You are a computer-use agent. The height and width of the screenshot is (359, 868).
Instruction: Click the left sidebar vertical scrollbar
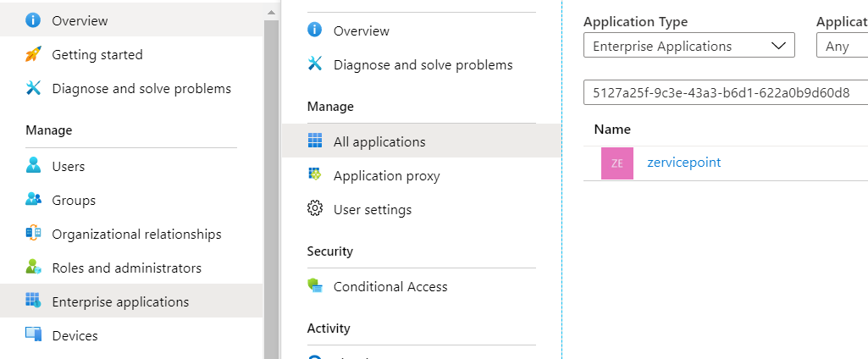[x=272, y=186]
